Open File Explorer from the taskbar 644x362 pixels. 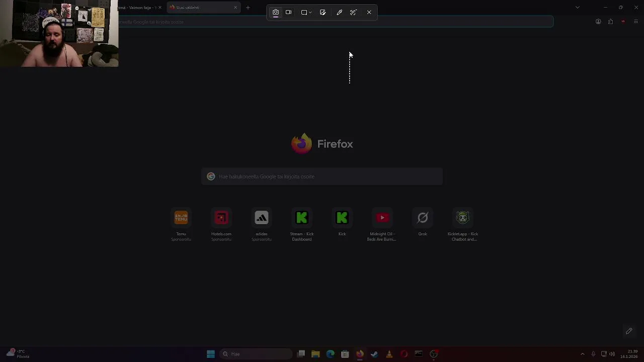[x=315, y=354]
